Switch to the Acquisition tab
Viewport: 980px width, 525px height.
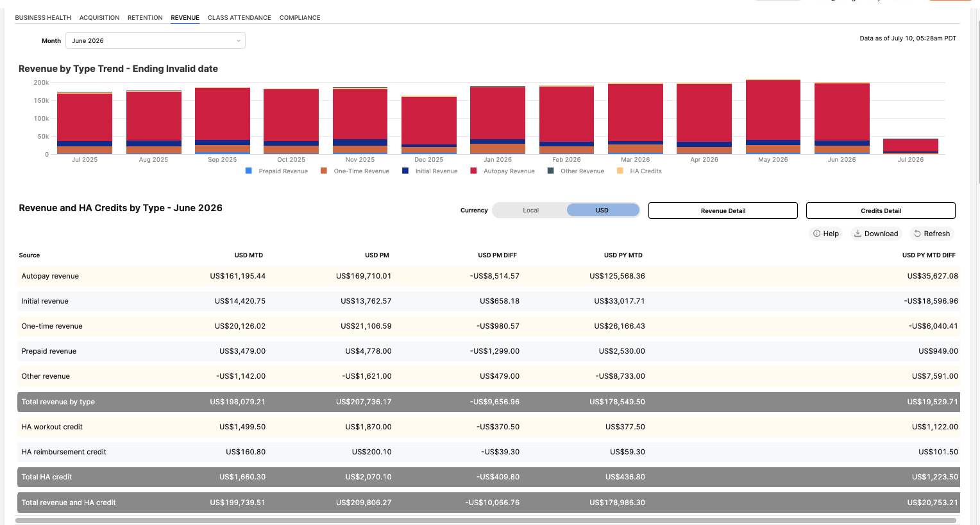click(99, 18)
